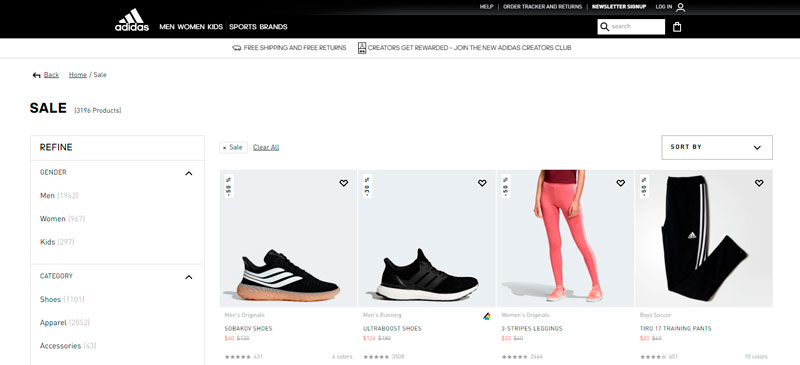Collapse the Category filter section
The width and height of the screenshot is (800, 365).
pyautogui.click(x=189, y=277)
